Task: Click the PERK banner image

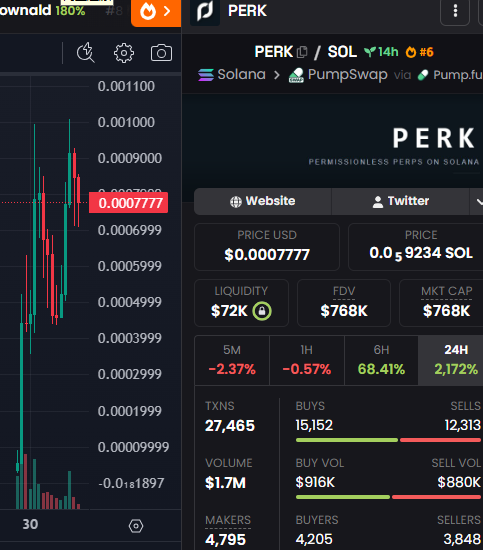Action: (x=333, y=141)
